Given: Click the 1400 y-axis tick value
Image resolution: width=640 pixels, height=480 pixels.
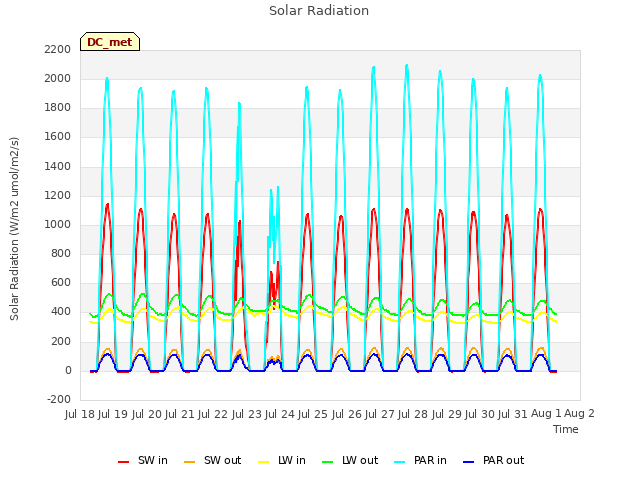Looking at the screenshot, I should tap(58, 167).
